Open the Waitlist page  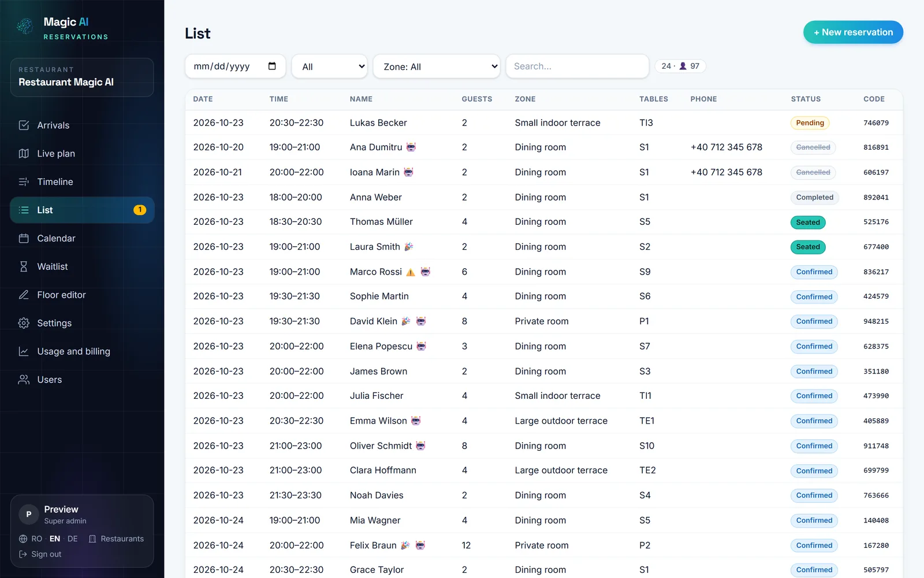(x=82, y=267)
